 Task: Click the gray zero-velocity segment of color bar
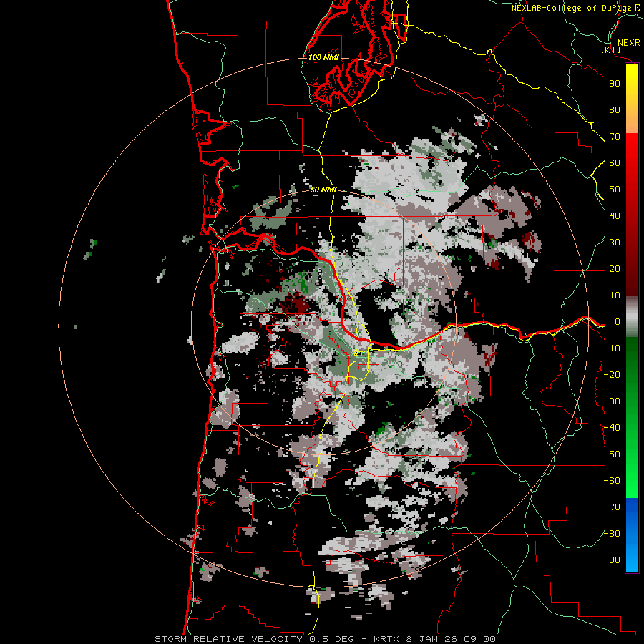click(x=632, y=317)
